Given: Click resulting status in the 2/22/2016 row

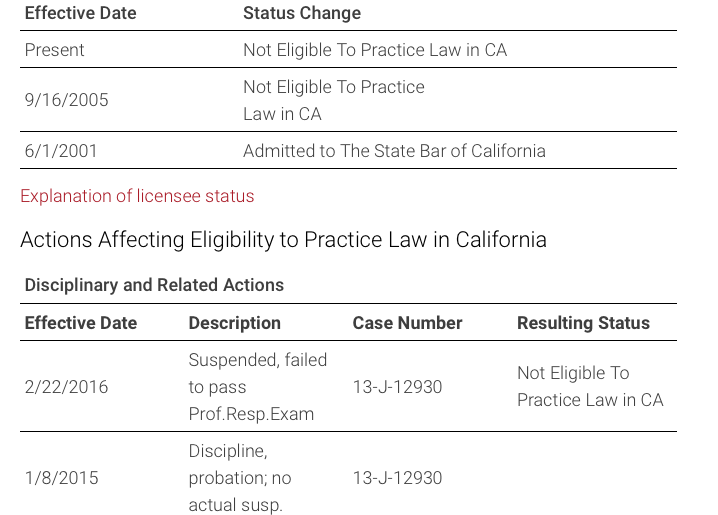Looking at the screenshot, I should pyautogui.click(x=590, y=387).
